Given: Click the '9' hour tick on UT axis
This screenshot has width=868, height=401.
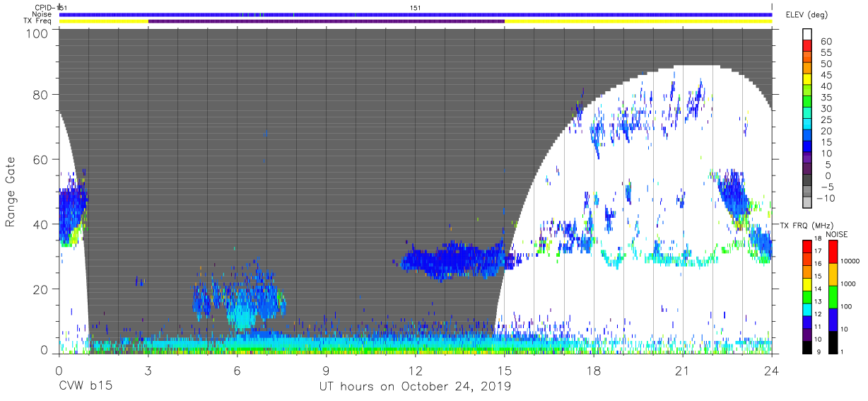Looking at the screenshot, I should (x=326, y=370).
